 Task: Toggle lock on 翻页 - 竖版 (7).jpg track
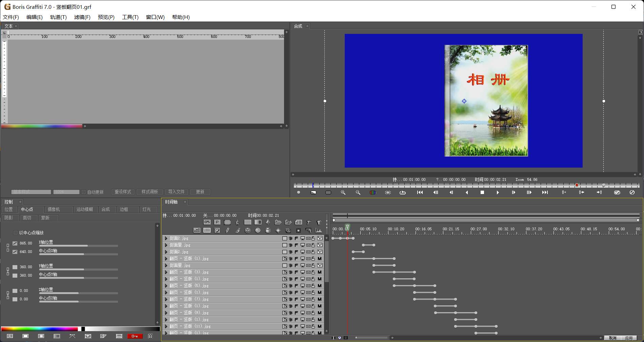coord(313,299)
